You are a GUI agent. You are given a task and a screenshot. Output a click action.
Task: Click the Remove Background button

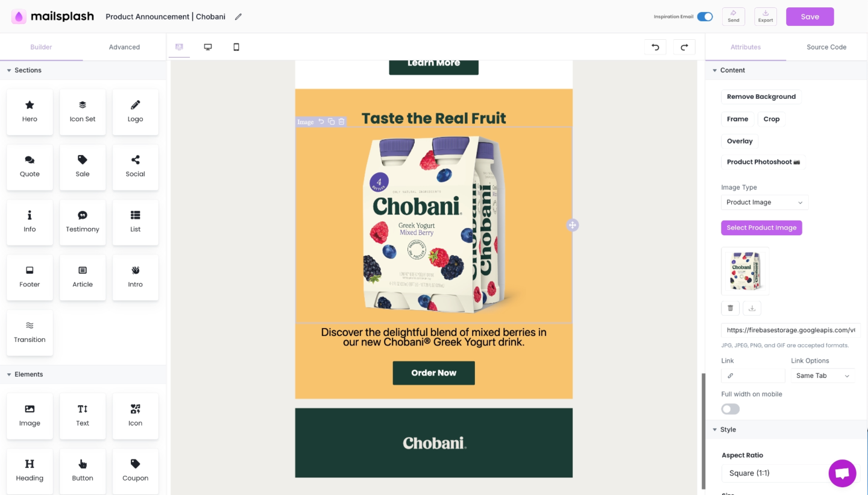pyautogui.click(x=761, y=96)
